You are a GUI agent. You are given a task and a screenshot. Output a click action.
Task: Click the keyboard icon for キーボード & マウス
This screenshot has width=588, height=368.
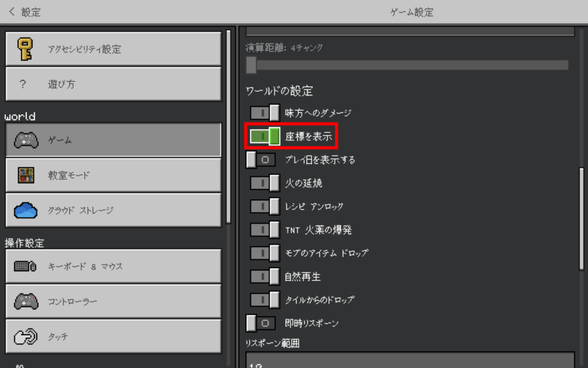pos(26,266)
